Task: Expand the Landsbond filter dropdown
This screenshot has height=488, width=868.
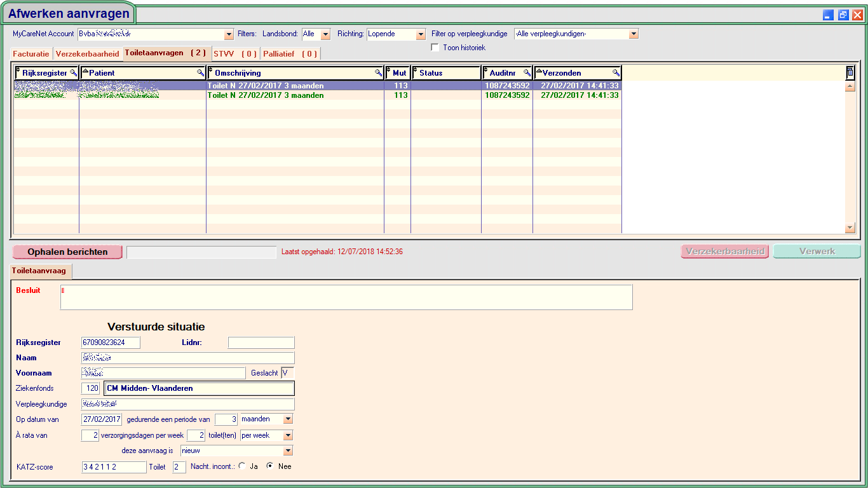Action: tap(325, 34)
